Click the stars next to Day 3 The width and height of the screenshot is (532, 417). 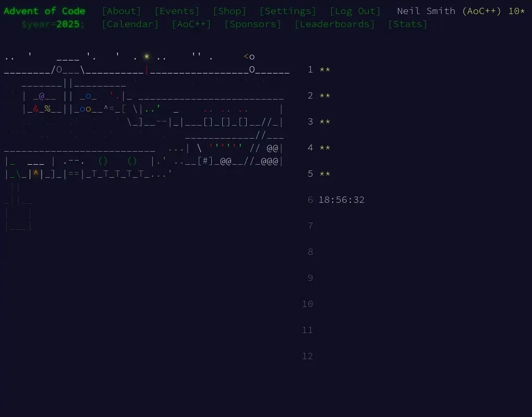pyautogui.click(x=324, y=121)
